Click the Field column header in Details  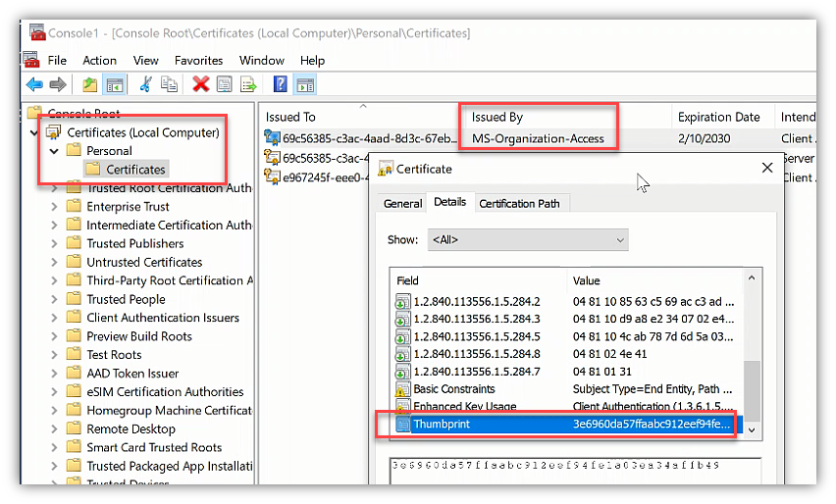478,280
